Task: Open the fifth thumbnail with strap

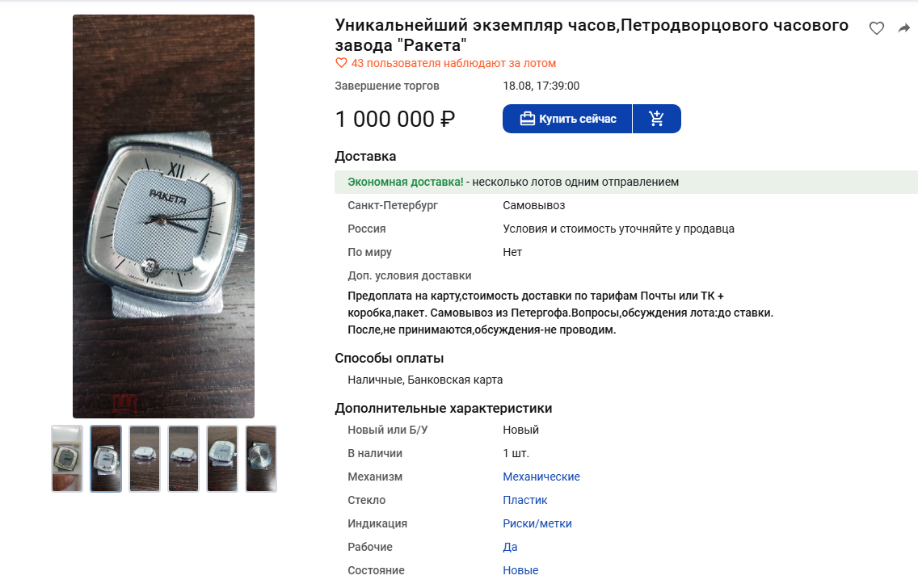Action: click(222, 459)
